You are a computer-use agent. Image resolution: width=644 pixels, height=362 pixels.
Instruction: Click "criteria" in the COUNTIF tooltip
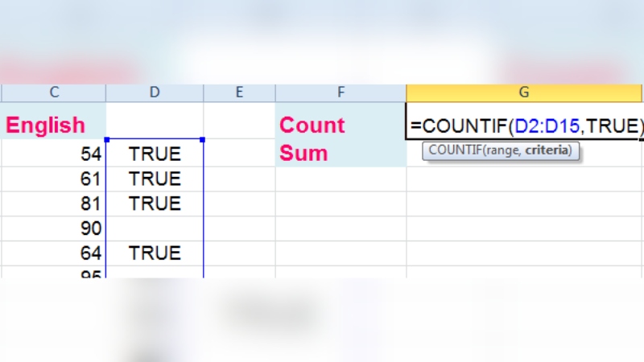(548, 150)
